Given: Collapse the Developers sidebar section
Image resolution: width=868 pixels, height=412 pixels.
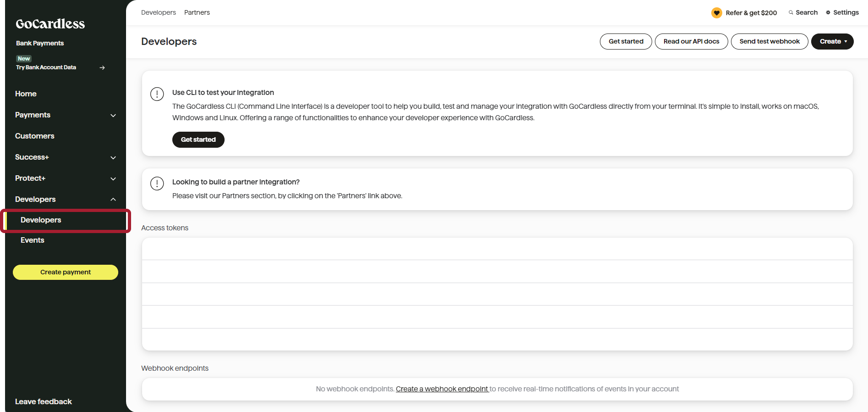Looking at the screenshot, I should point(113,200).
